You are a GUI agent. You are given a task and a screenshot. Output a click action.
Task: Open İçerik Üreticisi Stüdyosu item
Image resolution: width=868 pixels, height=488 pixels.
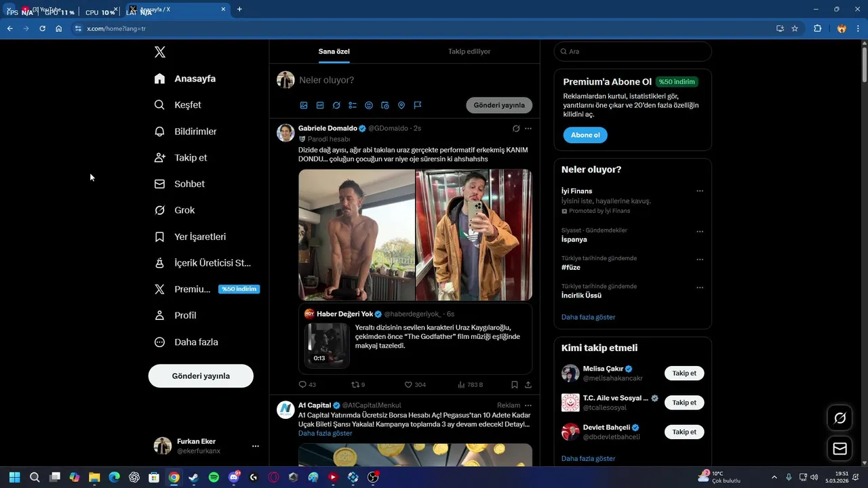tap(203, 263)
